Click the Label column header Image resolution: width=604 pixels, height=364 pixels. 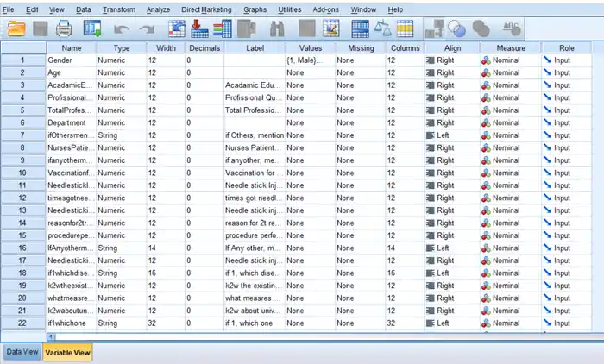255,48
